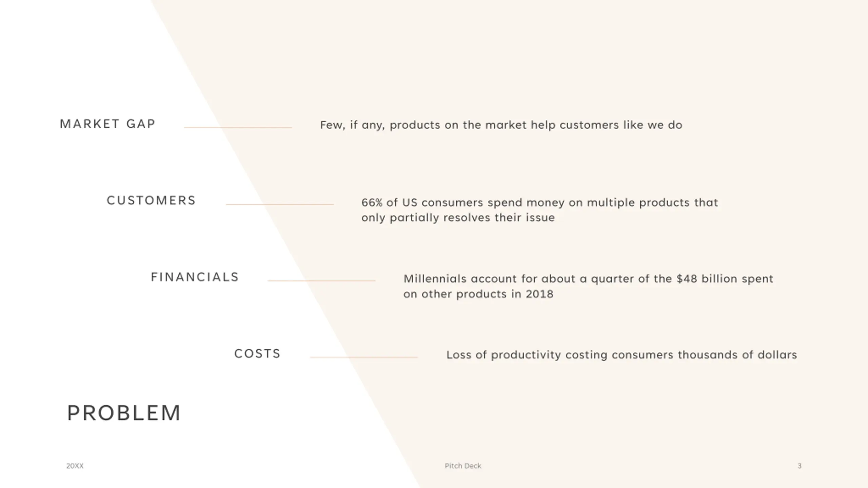Click the 20XX date footer
Screen dimensions: 868x488
(x=75, y=466)
